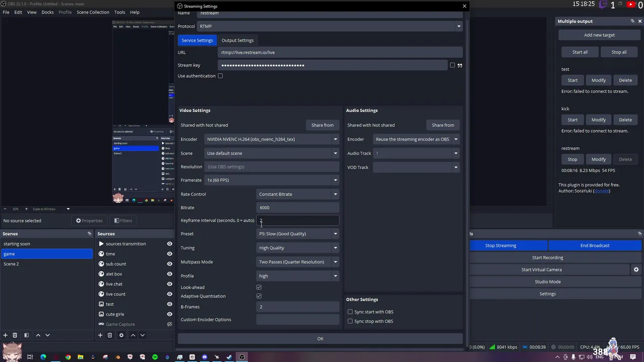Hide the time source
Viewport: 644px width, 362px height.
pyautogui.click(x=170, y=254)
